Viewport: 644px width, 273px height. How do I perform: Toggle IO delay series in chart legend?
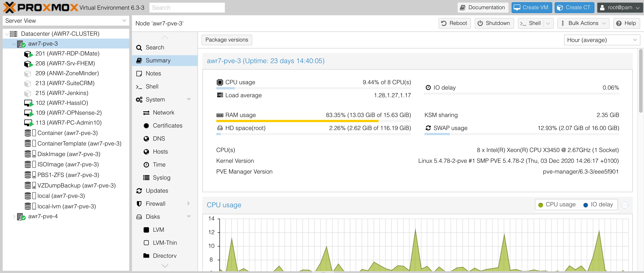coord(598,205)
